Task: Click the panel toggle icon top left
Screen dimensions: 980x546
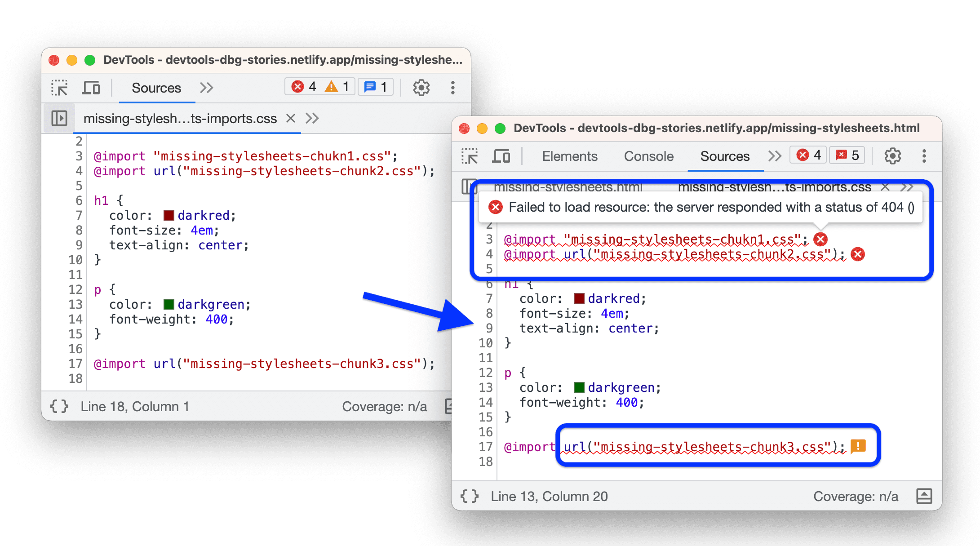Action: tap(60, 120)
